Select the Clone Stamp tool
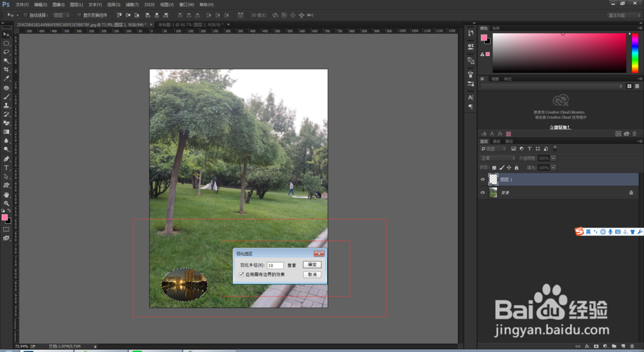The height and width of the screenshot is (352, 644). [6, 105]
